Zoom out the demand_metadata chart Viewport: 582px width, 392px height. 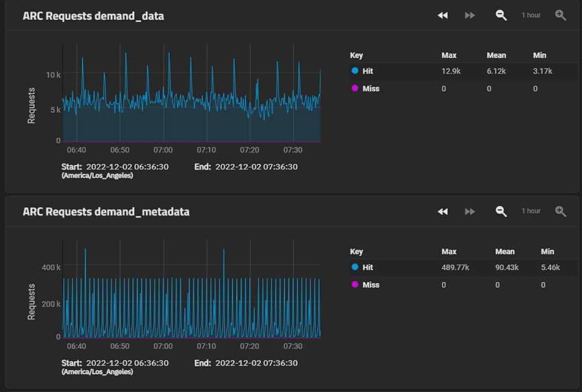(x=501, y=211)
